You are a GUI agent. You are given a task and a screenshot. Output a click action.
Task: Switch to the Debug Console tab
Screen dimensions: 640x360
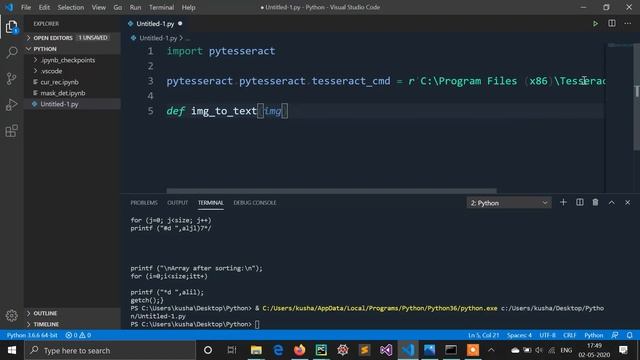255,203
